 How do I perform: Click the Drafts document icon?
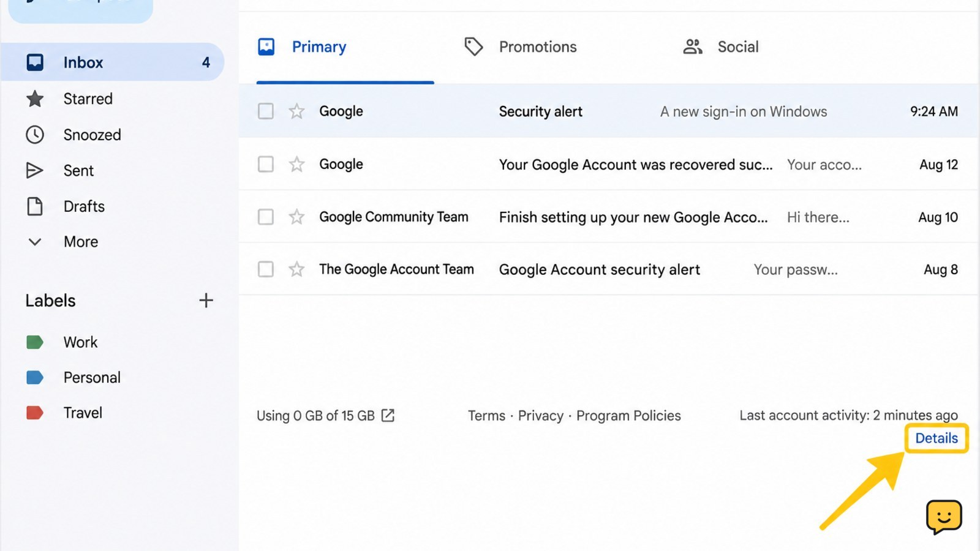pyautogui.click(x=35, y=206)
